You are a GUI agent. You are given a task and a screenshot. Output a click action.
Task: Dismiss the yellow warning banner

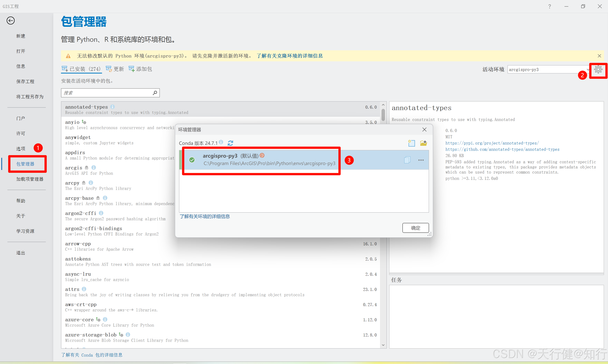click(x=599, y=56)
